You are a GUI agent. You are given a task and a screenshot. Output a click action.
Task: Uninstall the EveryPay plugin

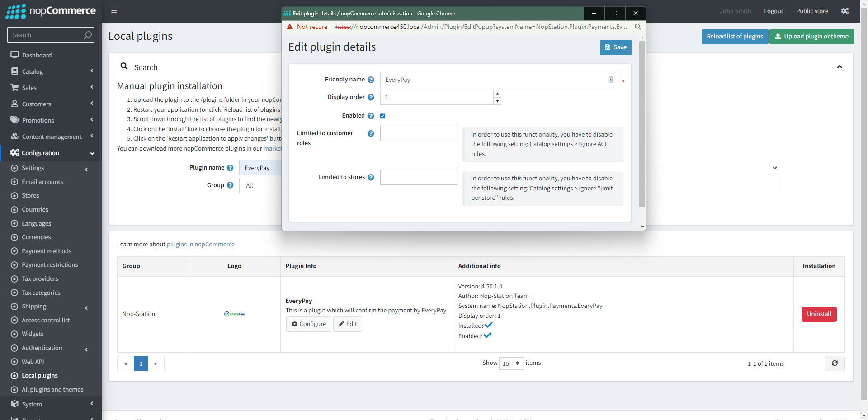(819, 314)
